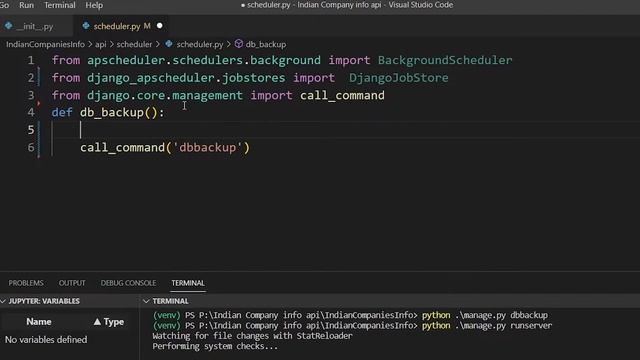Click line number 4 in the gutter
Image resolution: width=640 pixels, height=360 pixels.
pyautogui.click(x=31, y=112)
